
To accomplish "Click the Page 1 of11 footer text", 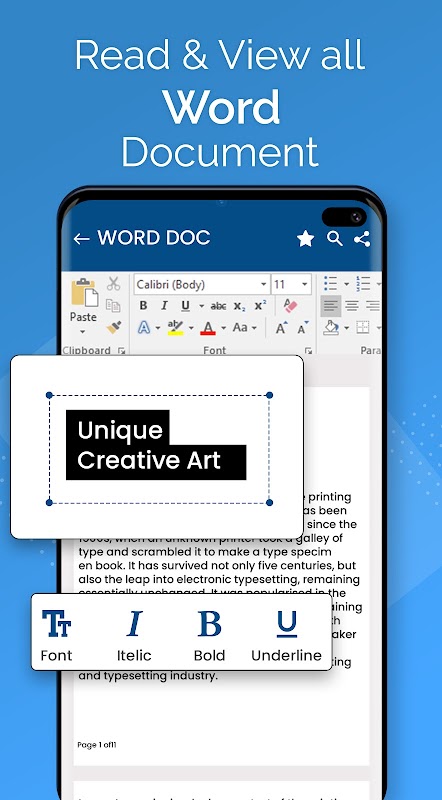I will [x=97, y=745].
